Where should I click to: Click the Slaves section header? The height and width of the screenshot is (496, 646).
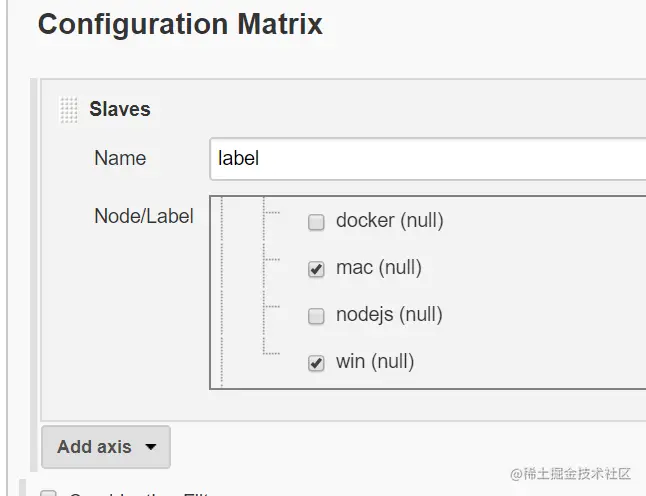[x=120, y=109]
